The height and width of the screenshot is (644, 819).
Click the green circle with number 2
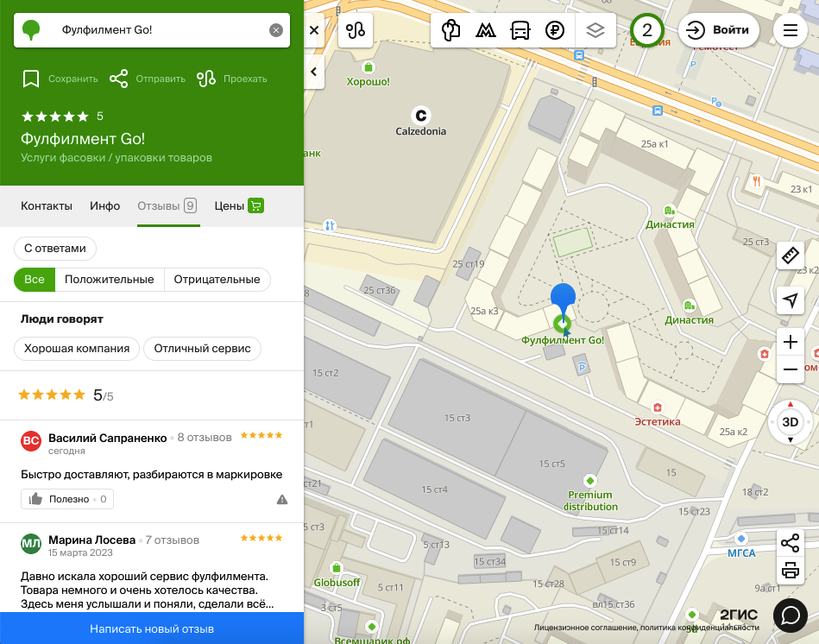646,30
